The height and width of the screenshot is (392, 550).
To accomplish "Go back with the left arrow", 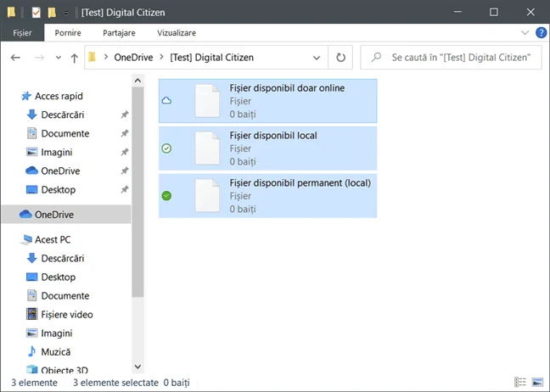I will pos(15,57).
